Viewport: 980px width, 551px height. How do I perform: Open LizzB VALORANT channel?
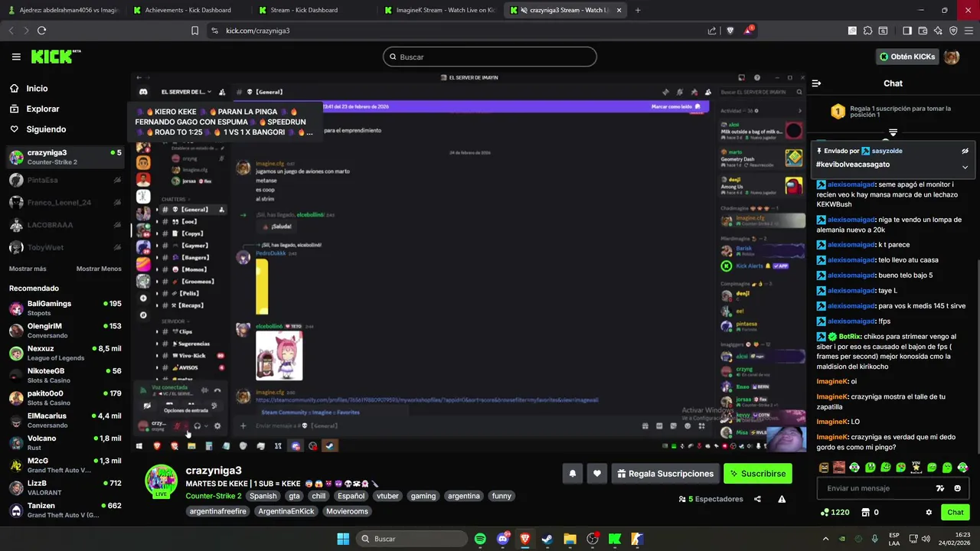pos(65,487)
